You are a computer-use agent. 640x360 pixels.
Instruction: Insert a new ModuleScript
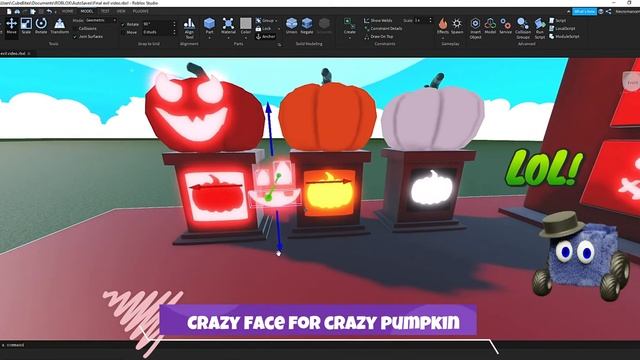point(564,36)
